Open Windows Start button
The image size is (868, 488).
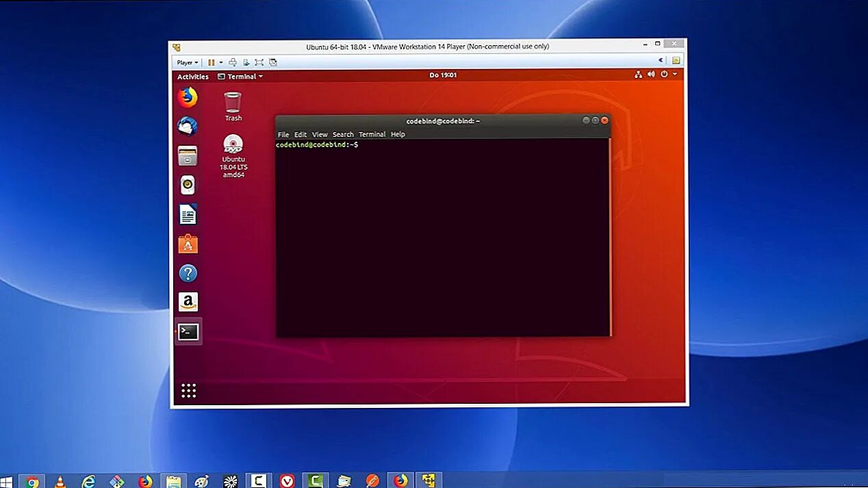[x=5, y=481]
